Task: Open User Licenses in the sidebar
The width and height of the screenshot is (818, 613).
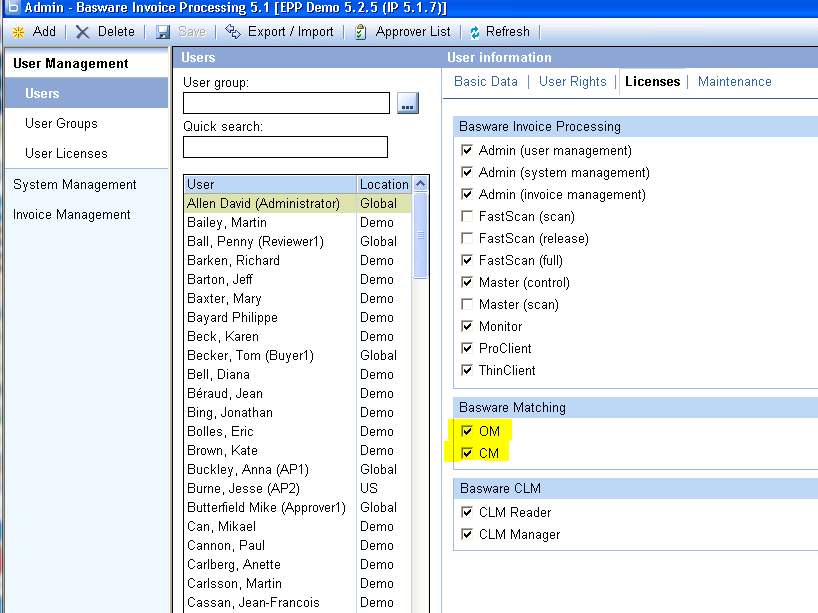Action: [66, 153]
